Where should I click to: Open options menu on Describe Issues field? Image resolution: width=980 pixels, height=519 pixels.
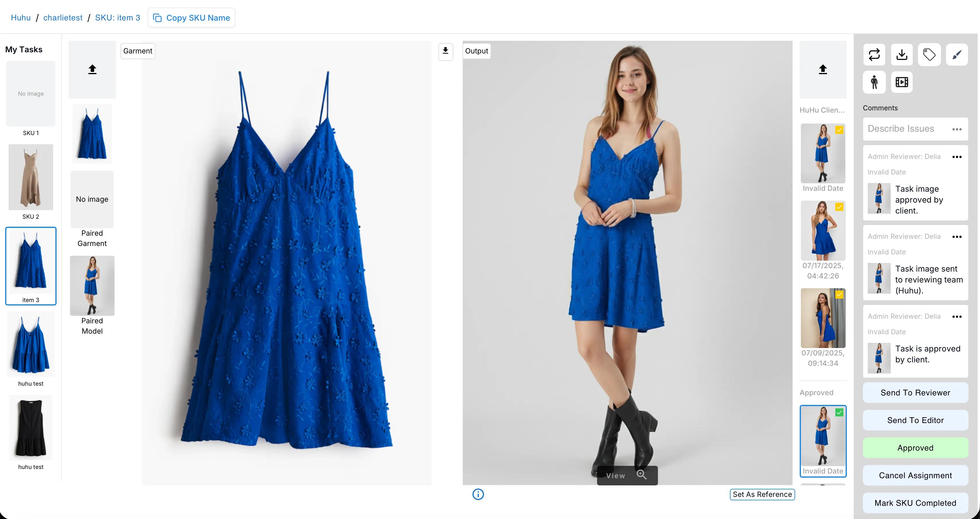pos(957,129)
